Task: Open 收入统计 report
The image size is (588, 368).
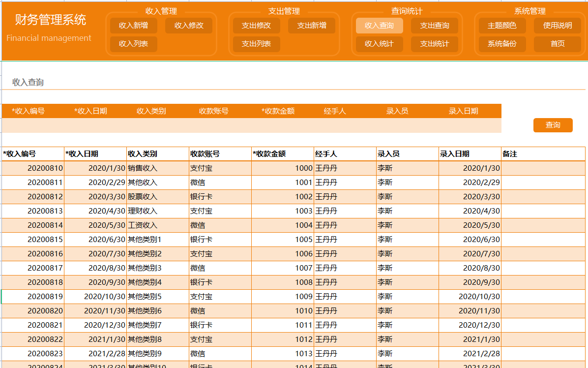Action: 379,44
